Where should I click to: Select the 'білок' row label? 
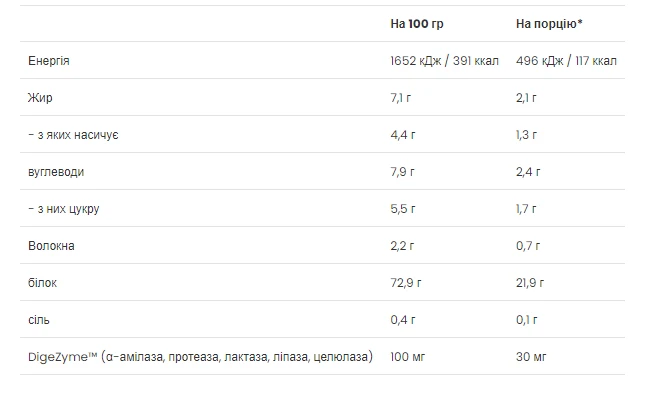42,283
